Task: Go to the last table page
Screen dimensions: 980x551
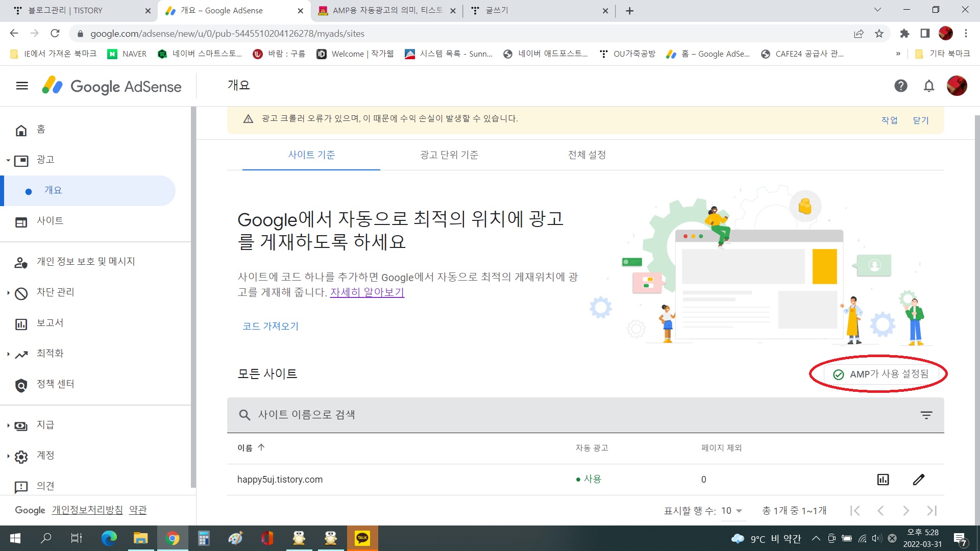Action: pyautogui.click(x=932, y=511)
